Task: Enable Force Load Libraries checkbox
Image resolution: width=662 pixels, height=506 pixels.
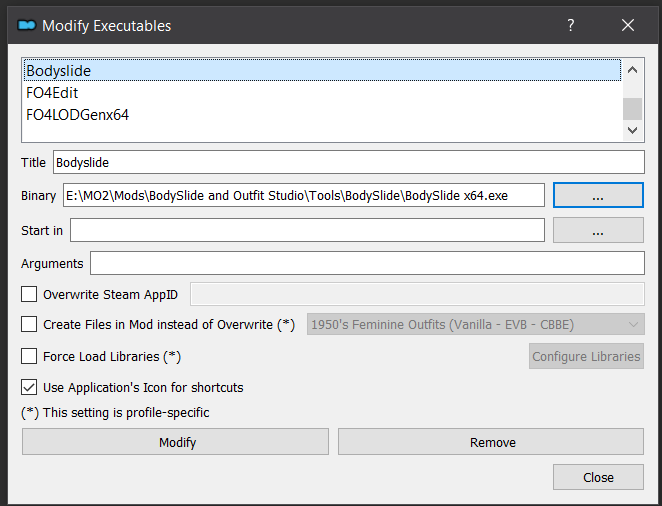Action: tap(29, 356)
